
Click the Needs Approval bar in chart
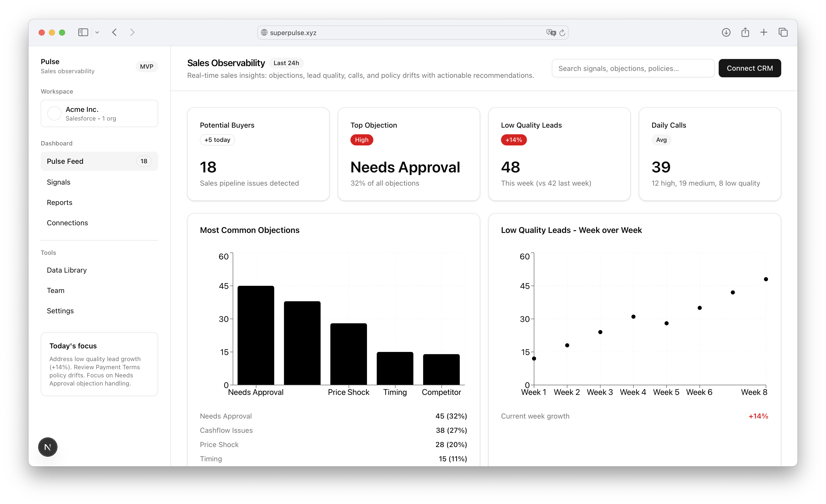256,335
